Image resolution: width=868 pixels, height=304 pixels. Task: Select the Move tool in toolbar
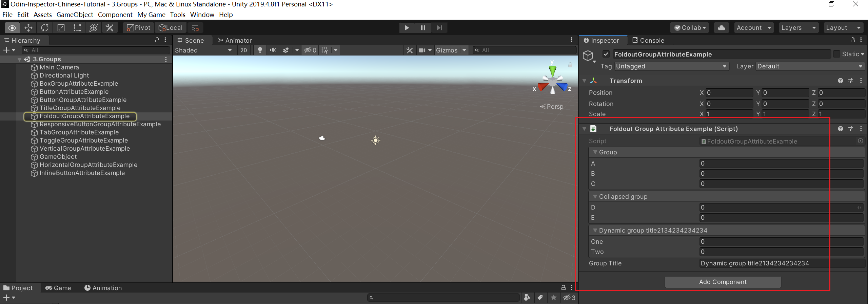(x=28, y=28)
